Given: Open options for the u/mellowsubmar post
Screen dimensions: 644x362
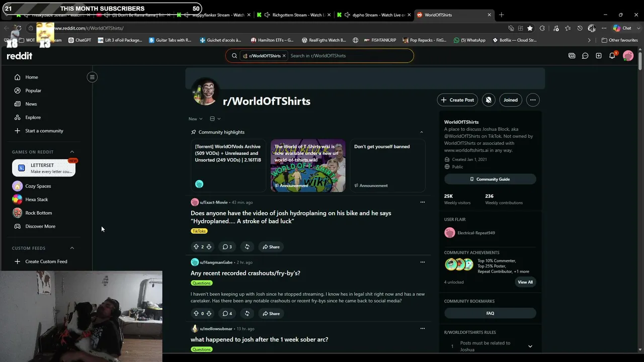Looking at the screenshot, I should point(423,328).
